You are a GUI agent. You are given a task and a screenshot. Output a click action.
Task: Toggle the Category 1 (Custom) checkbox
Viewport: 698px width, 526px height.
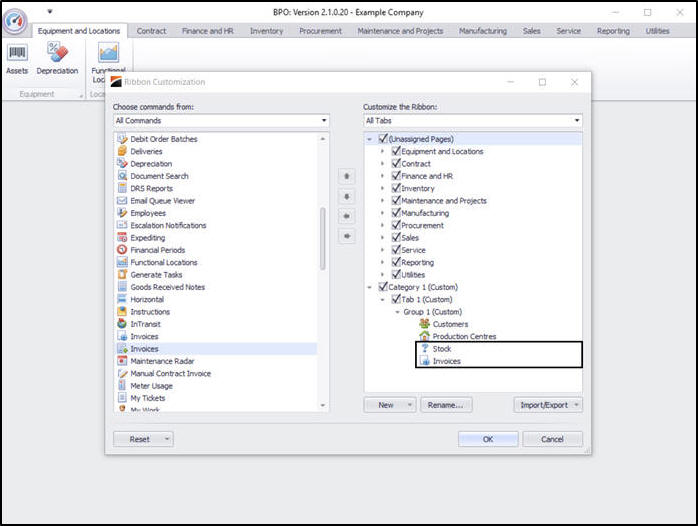[383, 287]
